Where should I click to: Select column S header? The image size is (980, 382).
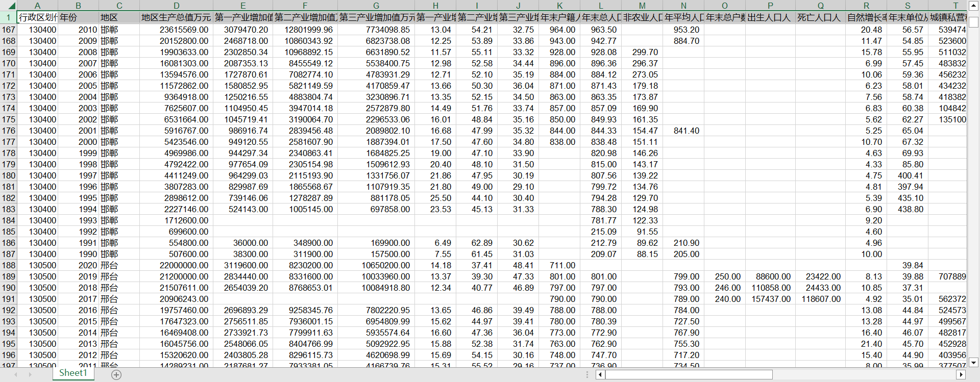point(908,6)
